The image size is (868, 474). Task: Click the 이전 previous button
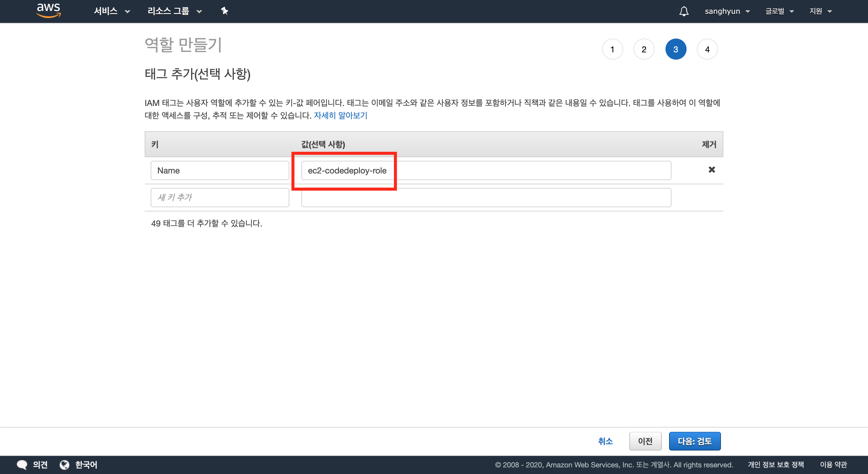645,441
